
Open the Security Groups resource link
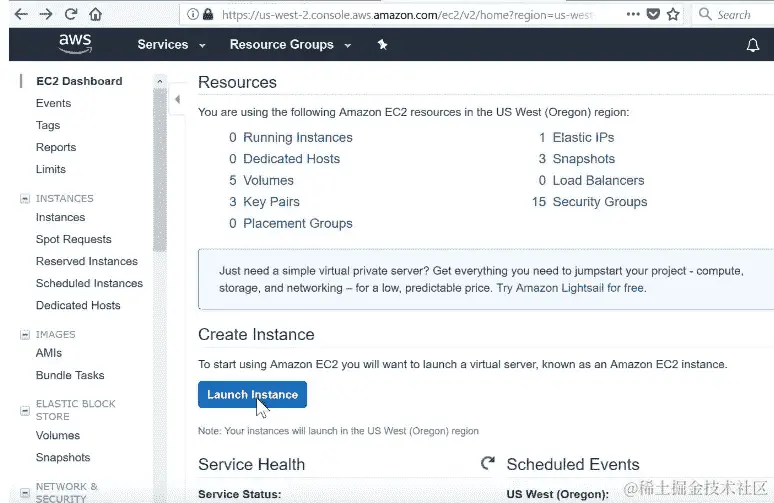click(x=600, y=202)
